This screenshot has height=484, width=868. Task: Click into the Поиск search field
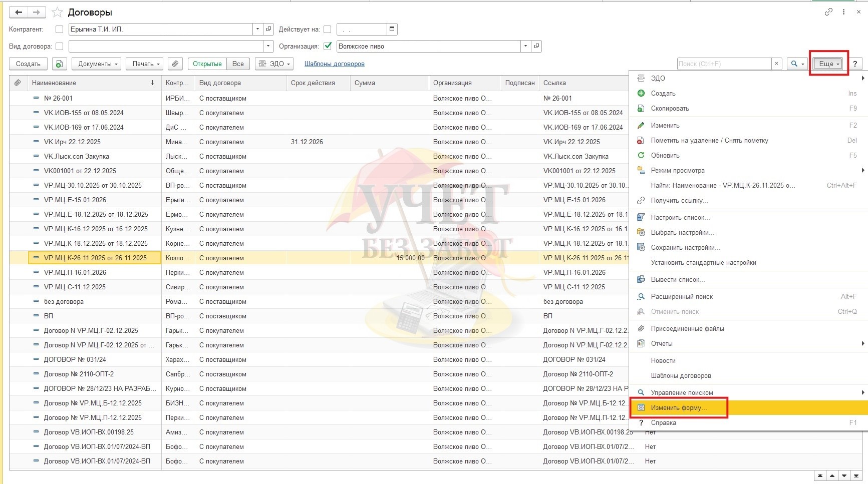click(x=723, y=64)
